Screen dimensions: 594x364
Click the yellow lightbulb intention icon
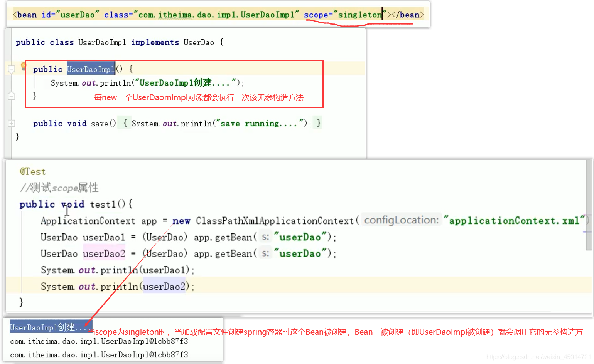pyautogui.click(x=23, y=66)
